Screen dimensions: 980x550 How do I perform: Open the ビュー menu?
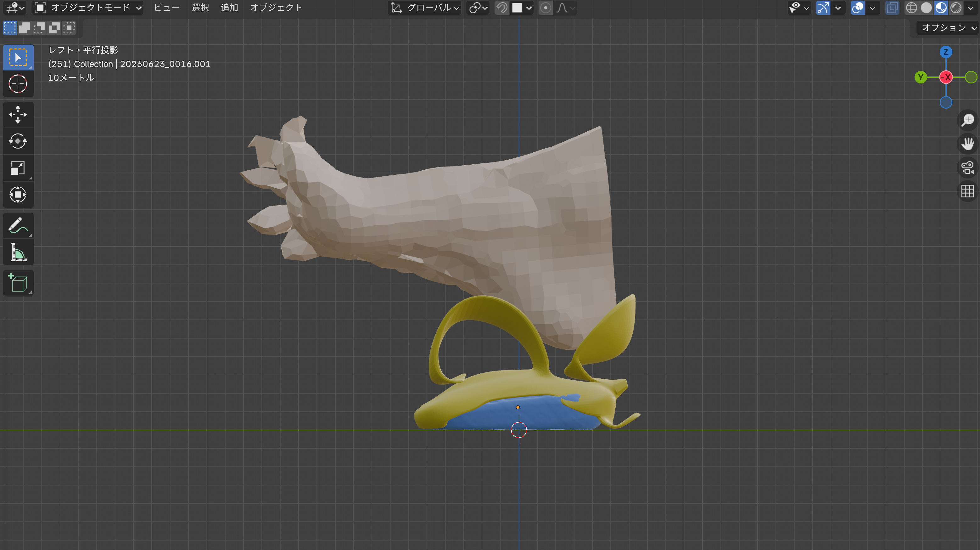point(167,8)
